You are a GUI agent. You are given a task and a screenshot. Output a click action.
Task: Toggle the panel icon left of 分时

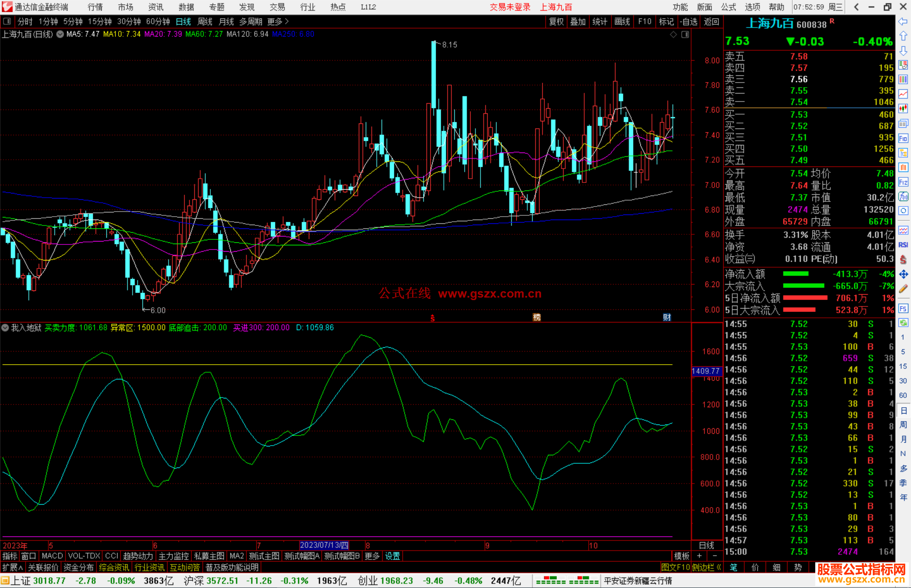7,21
